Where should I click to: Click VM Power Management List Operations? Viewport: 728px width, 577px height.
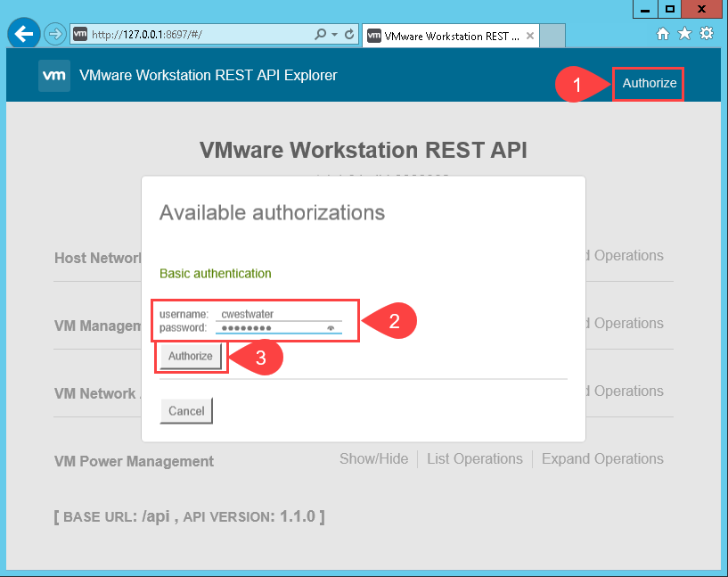pos(475,459)
